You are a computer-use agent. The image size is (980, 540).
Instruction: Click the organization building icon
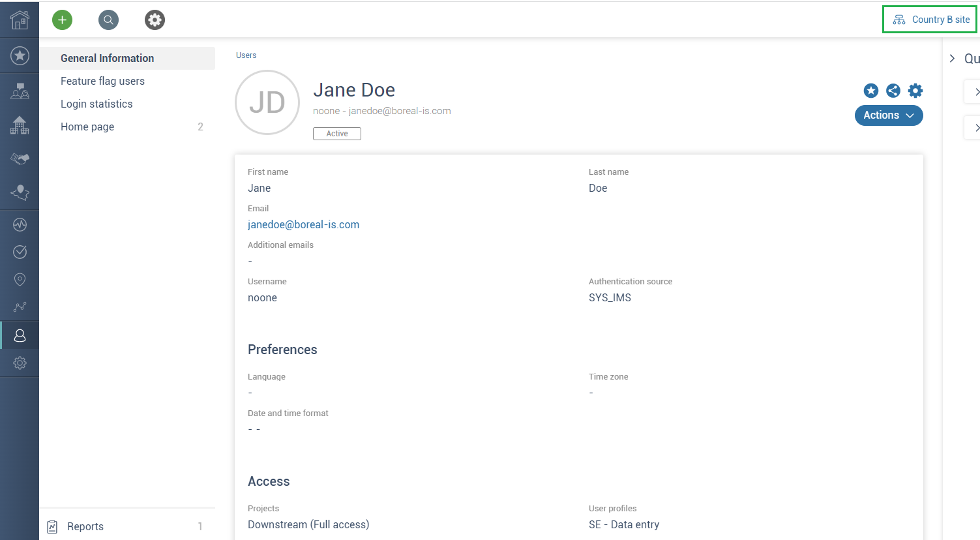tap(20, 125)
